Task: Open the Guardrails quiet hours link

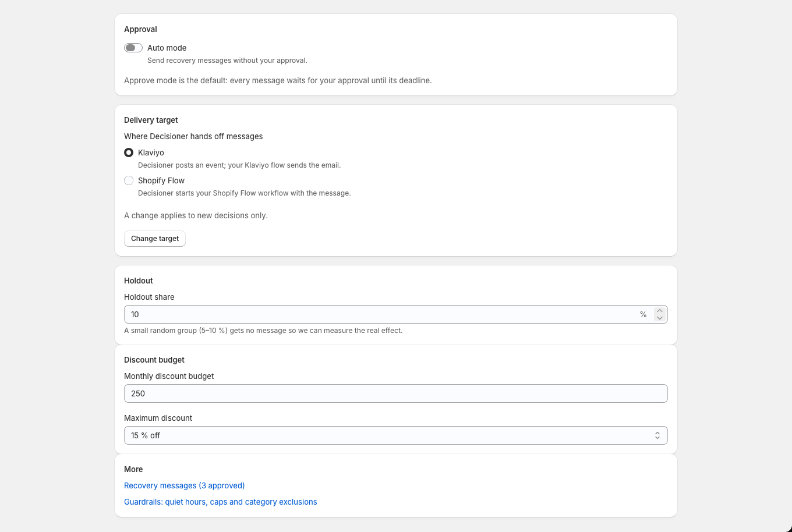Action: click(x=221, y=502)
